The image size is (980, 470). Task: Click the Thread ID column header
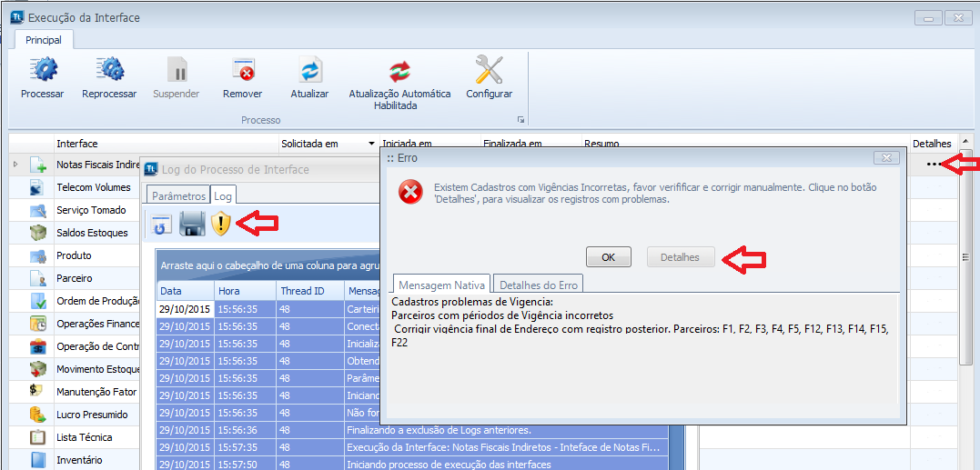point(310,291)
